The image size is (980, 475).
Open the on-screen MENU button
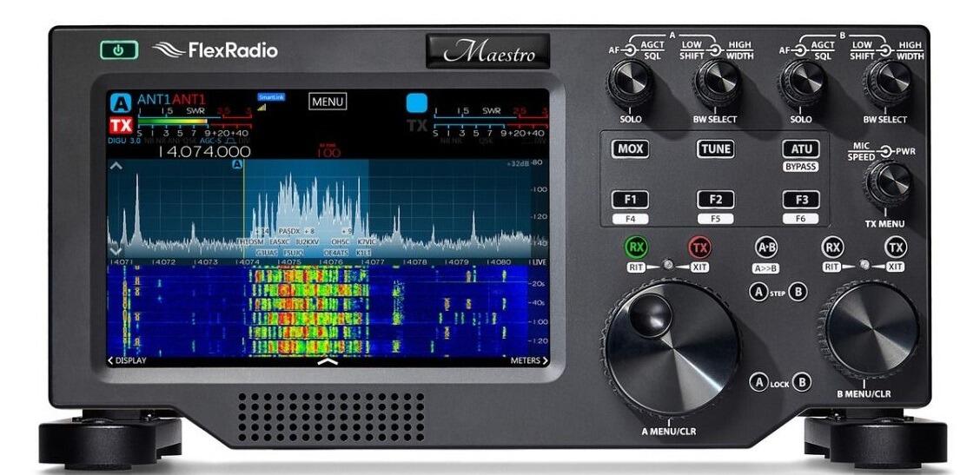pyautogui.click(x=328, y=102)
